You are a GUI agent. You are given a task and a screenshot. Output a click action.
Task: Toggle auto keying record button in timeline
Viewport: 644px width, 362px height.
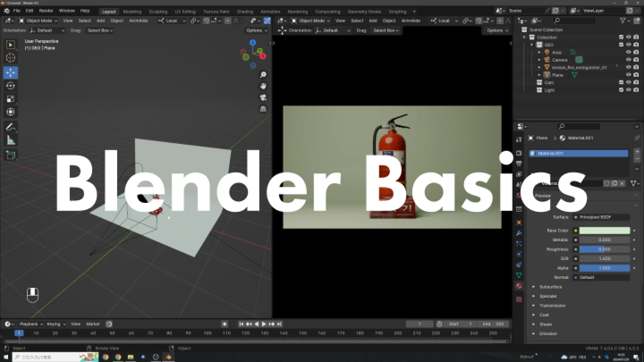[x=225, y=324]
